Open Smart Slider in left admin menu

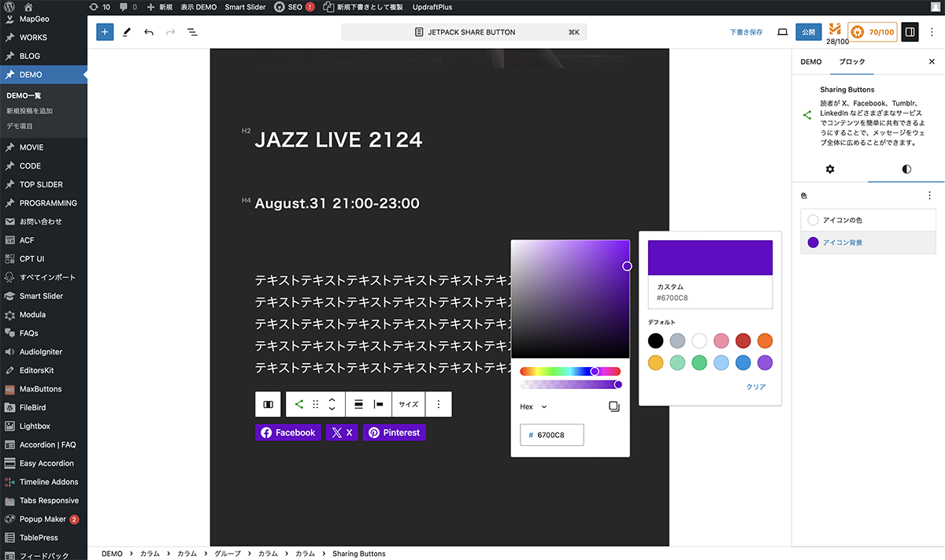(41, 296)
